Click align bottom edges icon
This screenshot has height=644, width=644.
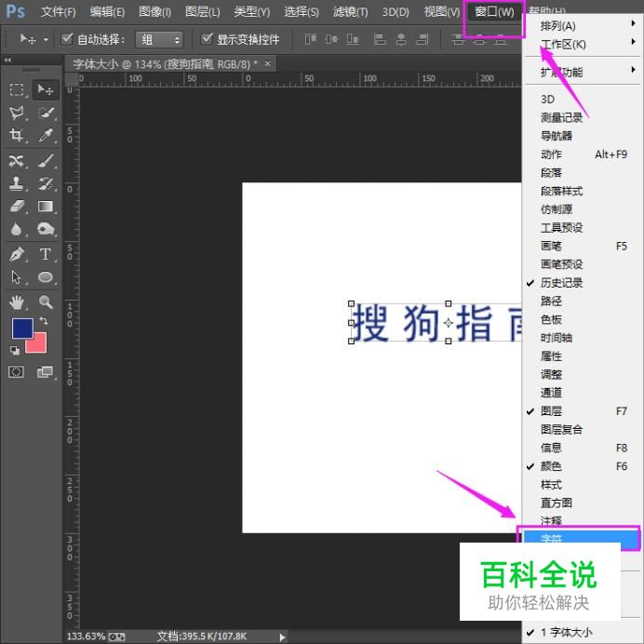353,39
